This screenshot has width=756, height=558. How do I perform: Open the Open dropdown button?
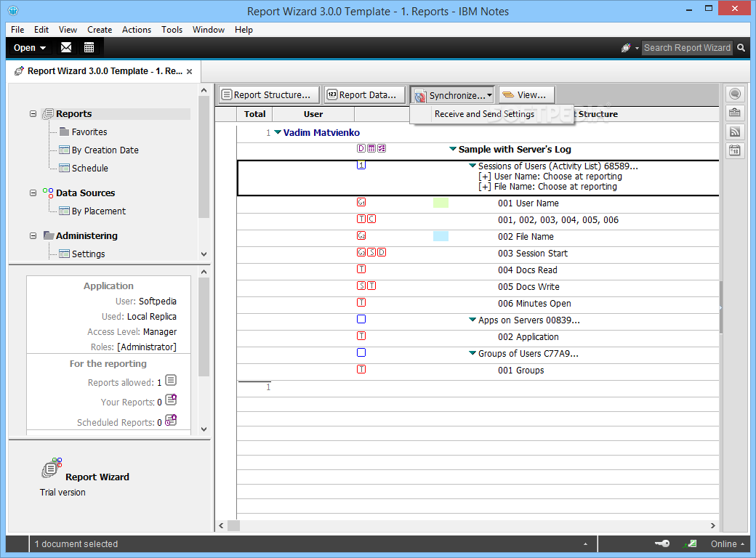coord(29,48)
